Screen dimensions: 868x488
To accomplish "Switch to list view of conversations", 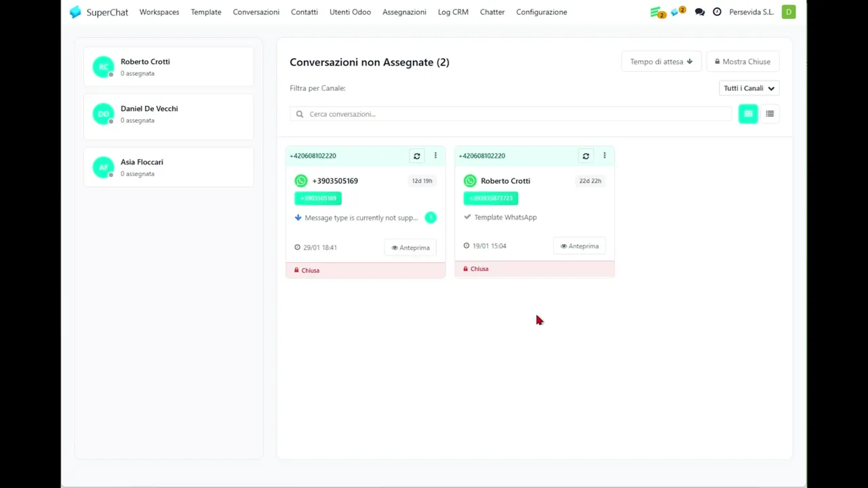I will (770, 114).
